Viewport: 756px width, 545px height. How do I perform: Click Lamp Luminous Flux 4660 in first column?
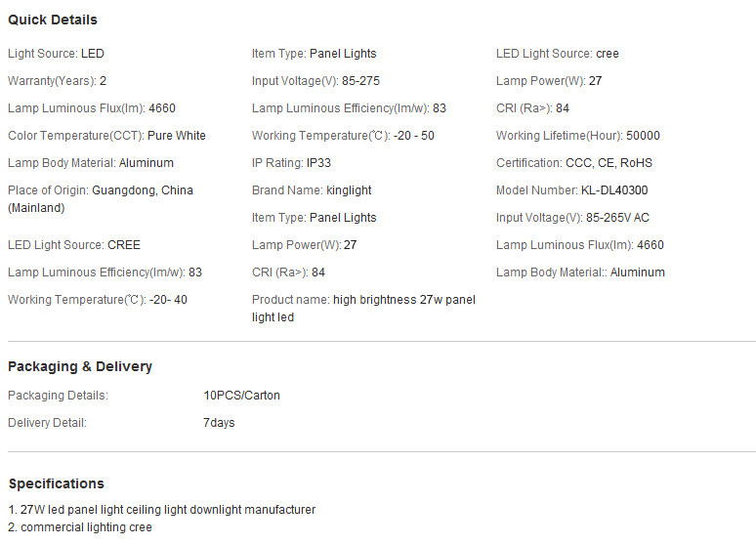[92, 108]
